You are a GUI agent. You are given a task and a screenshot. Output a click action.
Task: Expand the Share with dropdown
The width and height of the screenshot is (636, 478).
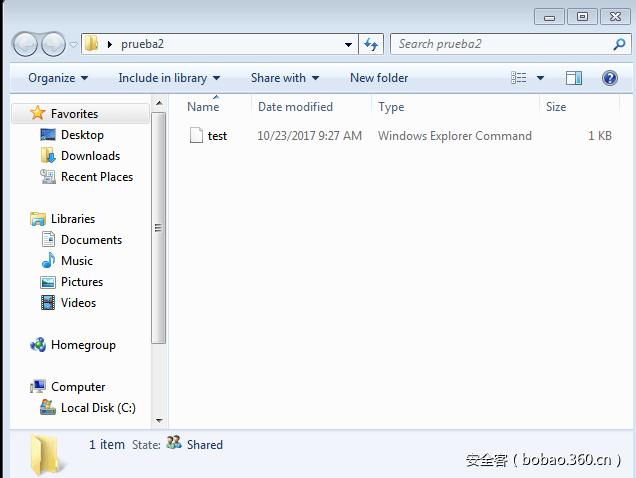tap(285, 78)
